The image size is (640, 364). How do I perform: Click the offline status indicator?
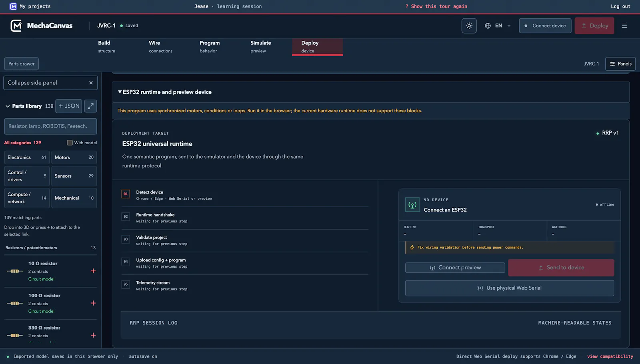(x=605, y=205)
